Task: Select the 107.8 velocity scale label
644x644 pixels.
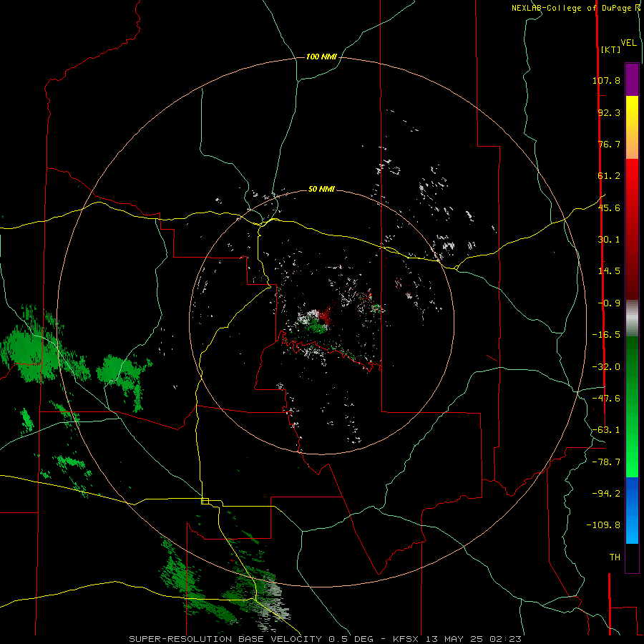Action: [606, 80]
